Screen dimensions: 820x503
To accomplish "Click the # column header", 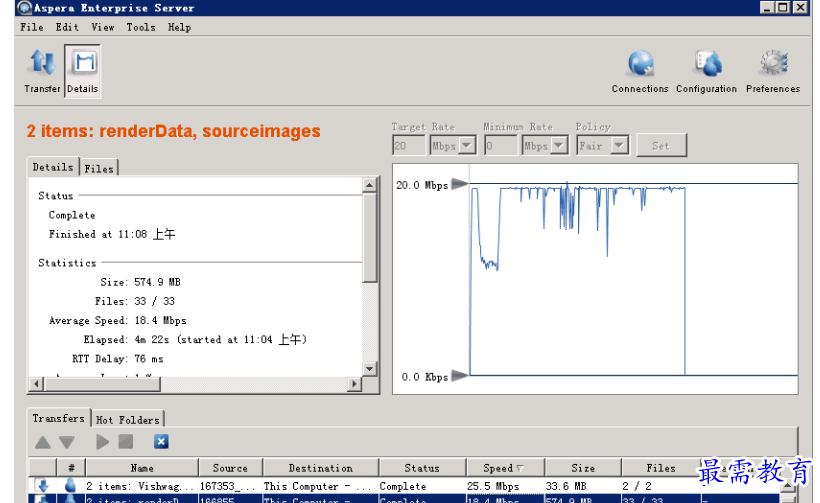I will 71,468.
